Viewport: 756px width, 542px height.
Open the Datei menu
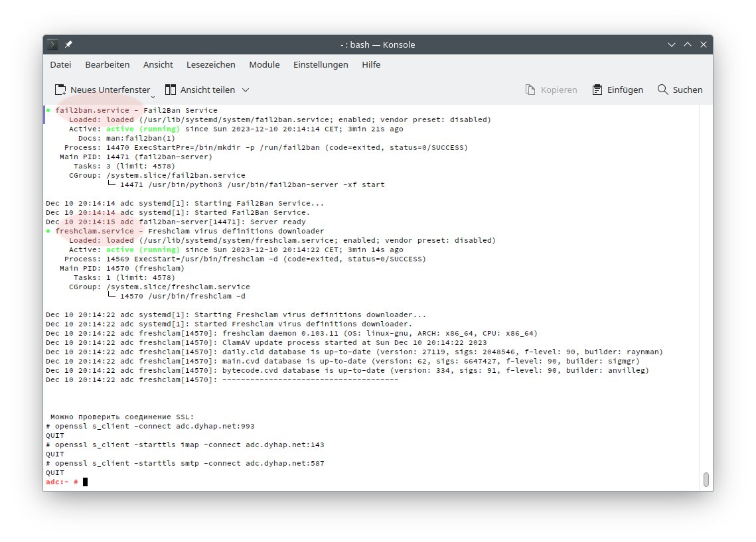point(60,64)
